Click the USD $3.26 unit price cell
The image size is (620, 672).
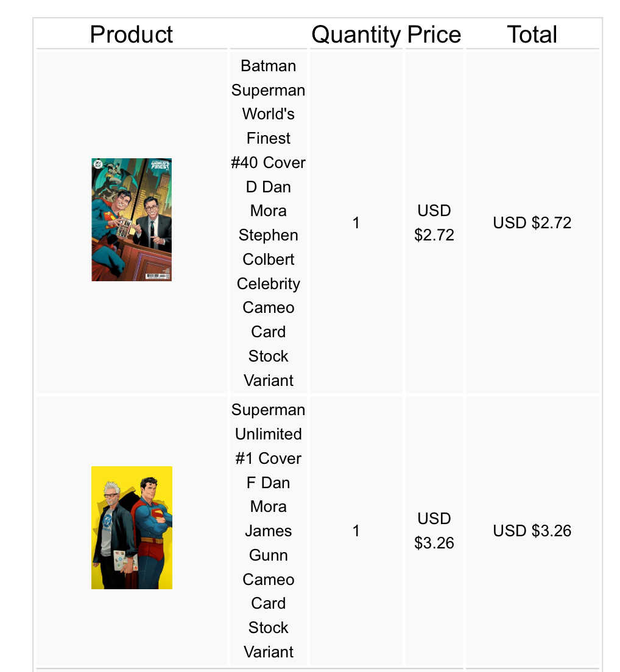[434, 531]
